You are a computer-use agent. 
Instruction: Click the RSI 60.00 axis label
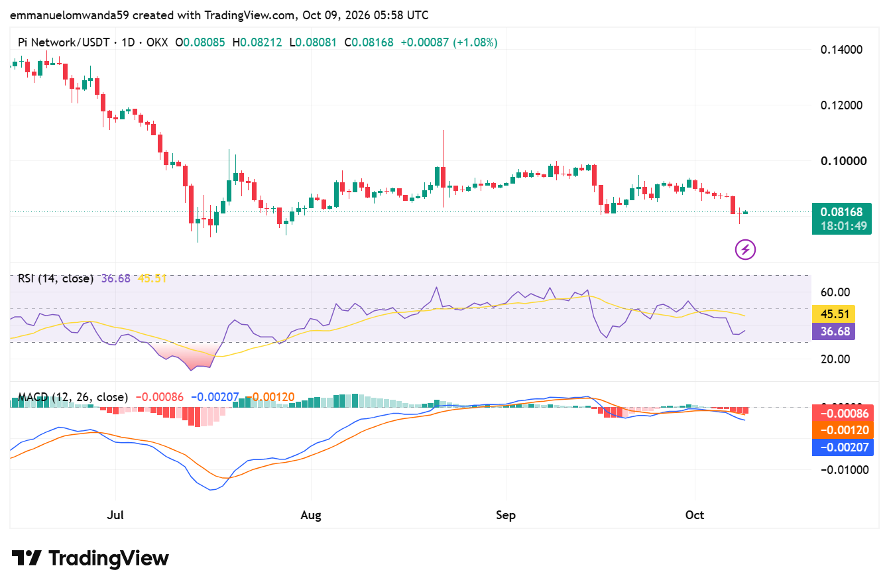(x=835, y=292)
